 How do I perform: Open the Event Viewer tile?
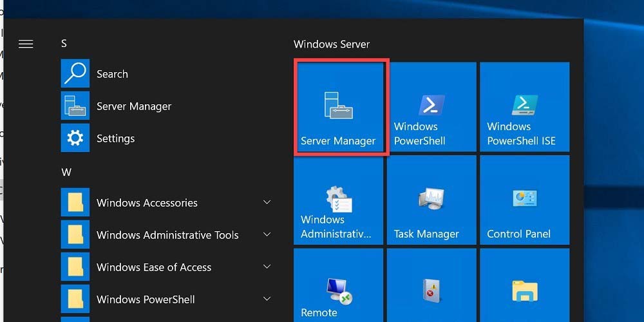(x=431, y=285)
